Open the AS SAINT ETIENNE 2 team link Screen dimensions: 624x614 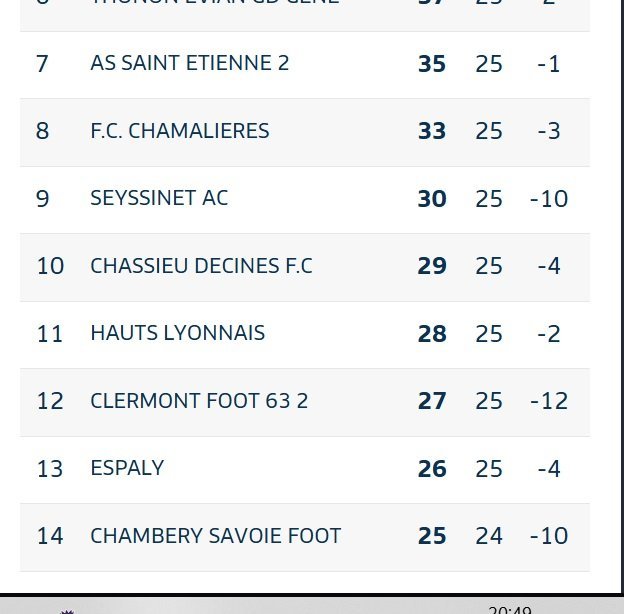pyautogui.click(x=189, y=63)
